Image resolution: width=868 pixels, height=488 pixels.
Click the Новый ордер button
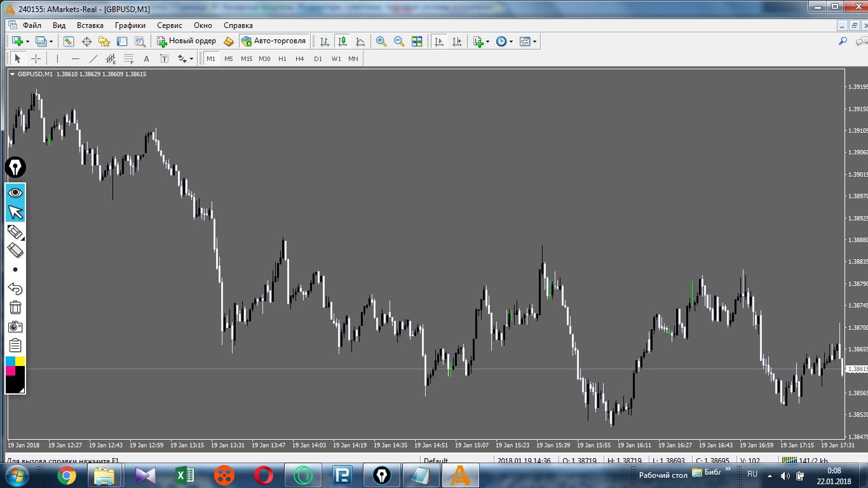click(187, 41)
